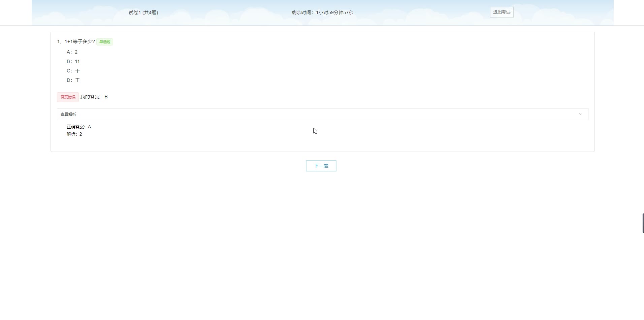
Task: Select option B: 11
Action: point(73,61)
